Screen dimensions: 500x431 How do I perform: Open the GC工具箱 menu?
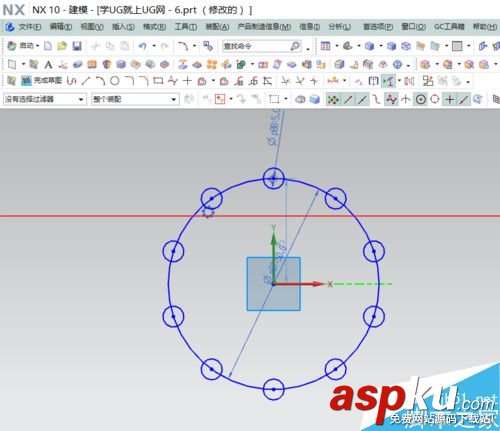(x=449, y=27)
